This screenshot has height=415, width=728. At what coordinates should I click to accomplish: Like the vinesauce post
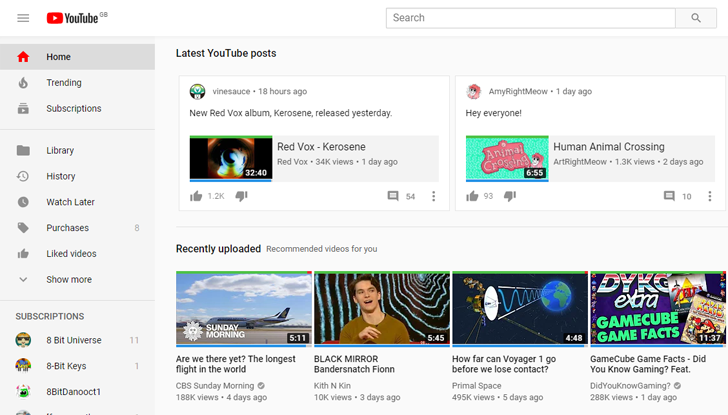click(196, 196)
